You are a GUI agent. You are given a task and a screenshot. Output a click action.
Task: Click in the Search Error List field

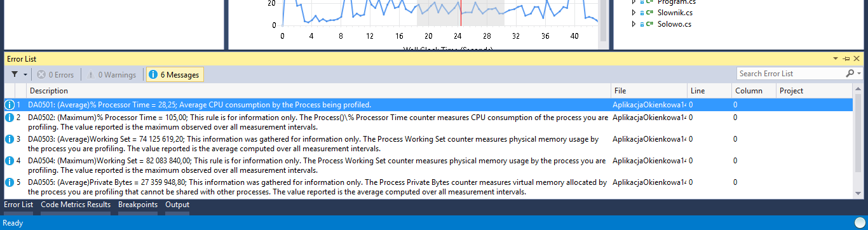coord(791,74)
